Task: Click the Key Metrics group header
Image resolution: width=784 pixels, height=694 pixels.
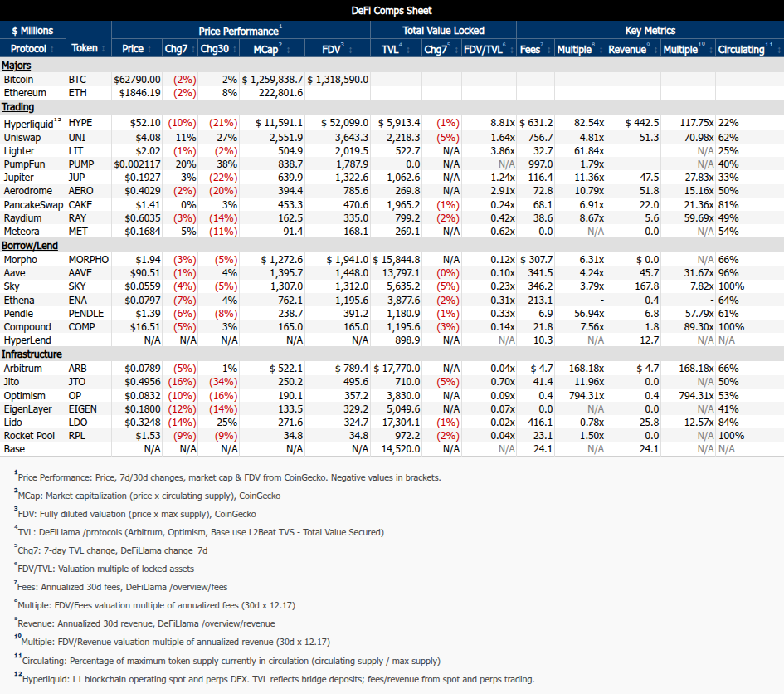Action: pyautogui.click(x=650, y=31)
